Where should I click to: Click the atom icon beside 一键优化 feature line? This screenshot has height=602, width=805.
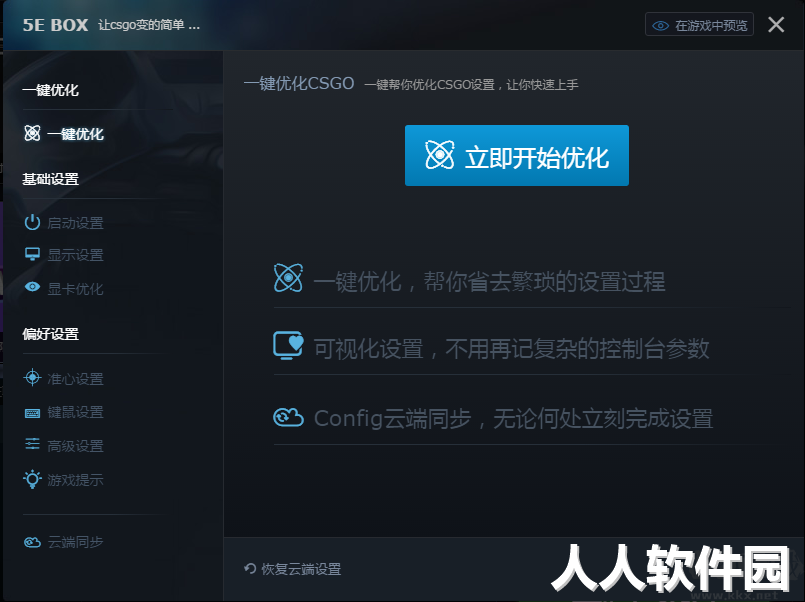tap(288, 278)
